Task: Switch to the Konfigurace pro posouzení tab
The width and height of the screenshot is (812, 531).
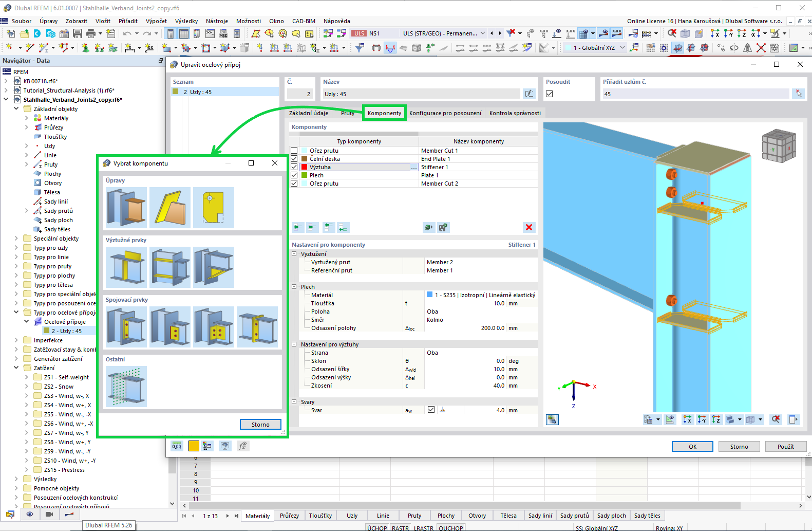Action: tap(445, 113)
